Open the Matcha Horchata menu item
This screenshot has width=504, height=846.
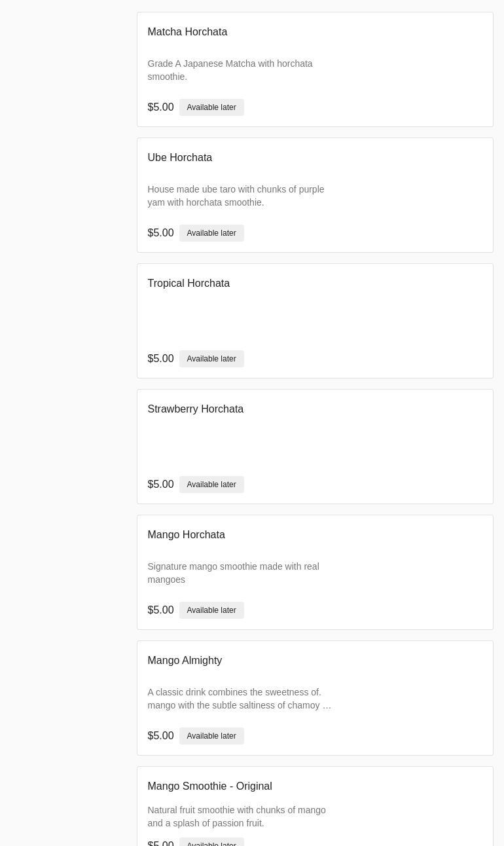point(187,32)
